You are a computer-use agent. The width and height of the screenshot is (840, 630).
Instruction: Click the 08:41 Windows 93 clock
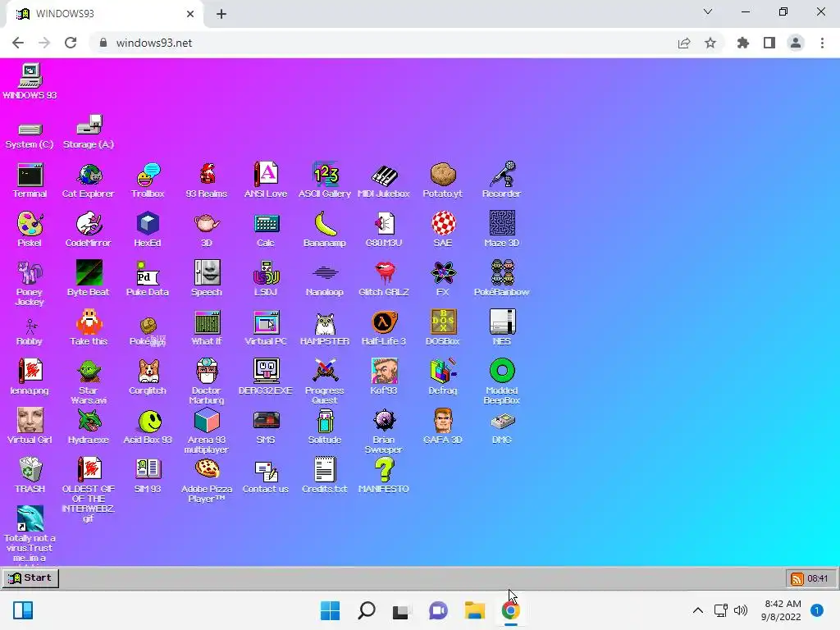pyautogui.click(x=818, y=578)
